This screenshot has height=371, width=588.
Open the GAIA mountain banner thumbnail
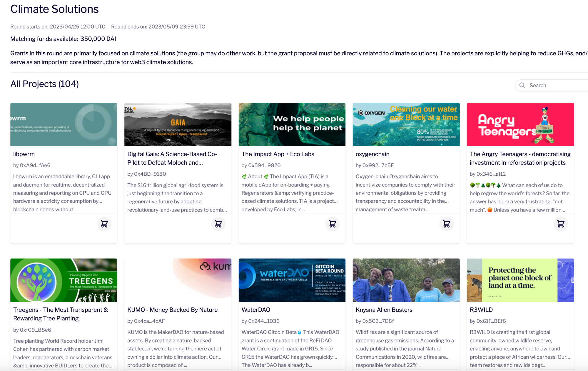tap(178, 124)
